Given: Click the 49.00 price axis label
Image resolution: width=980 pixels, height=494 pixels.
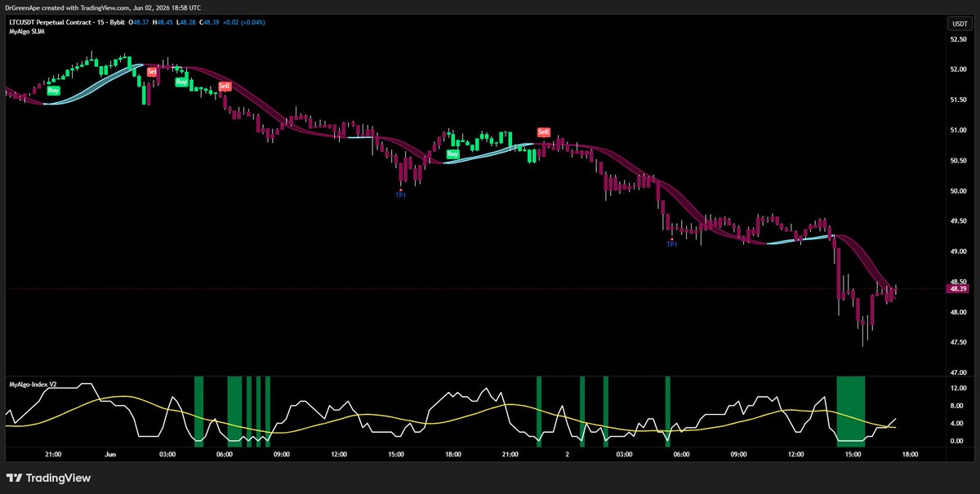Looking at the screenshot, I should (x=959, y=252).
